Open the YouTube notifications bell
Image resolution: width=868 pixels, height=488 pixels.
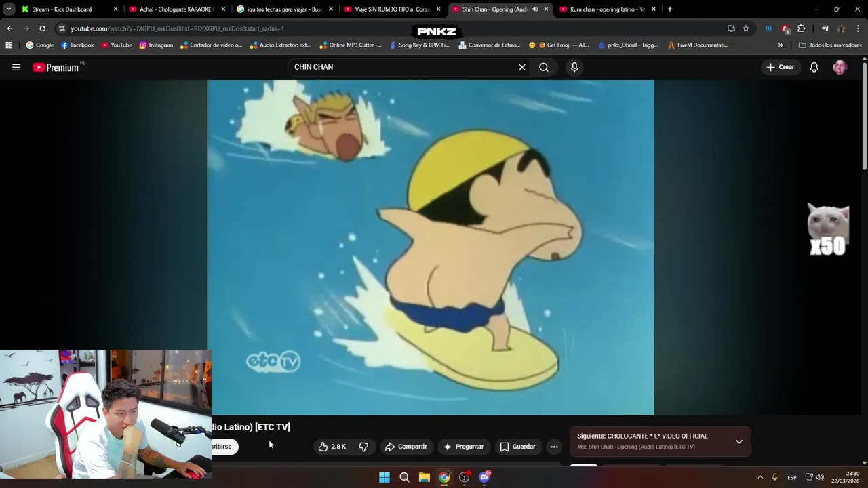point(814,67)
